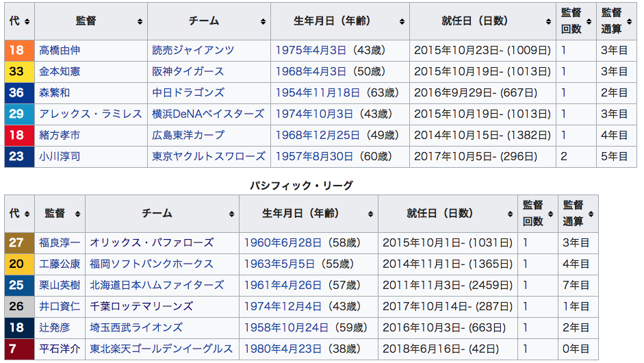This screenshot has width=644, height=363.
Task: Follow the 1958年10月24日 birth date link
Action: pyautogui.click(x=286, y=328)
